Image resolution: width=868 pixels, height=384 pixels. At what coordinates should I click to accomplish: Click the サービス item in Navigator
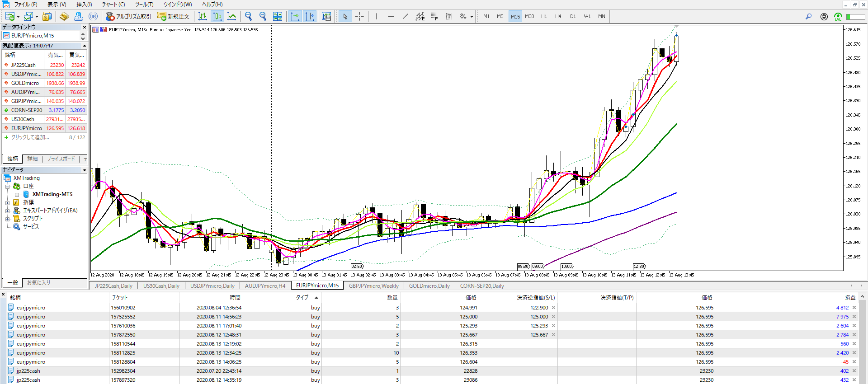click(x=31, y=227)
